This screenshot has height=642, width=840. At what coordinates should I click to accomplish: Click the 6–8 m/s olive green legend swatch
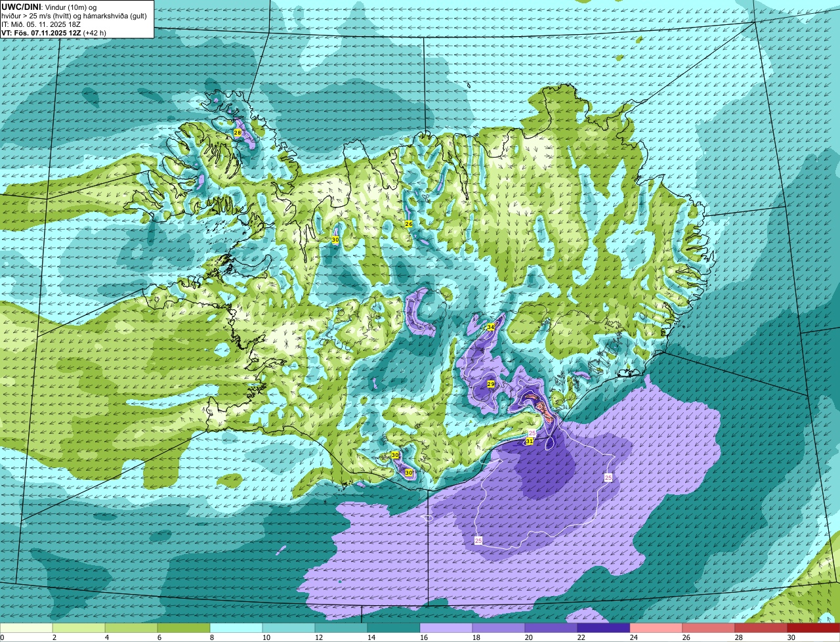pos(184,628)
